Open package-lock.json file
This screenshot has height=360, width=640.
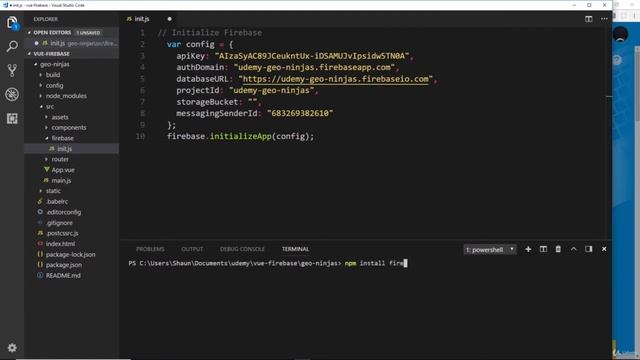coord(71,254)
